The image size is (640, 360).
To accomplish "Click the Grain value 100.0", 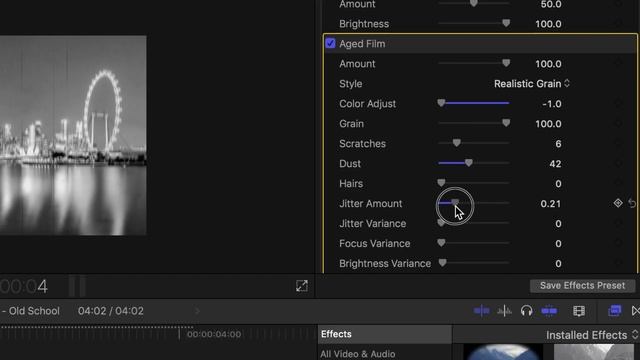I will tap(548, 124).
